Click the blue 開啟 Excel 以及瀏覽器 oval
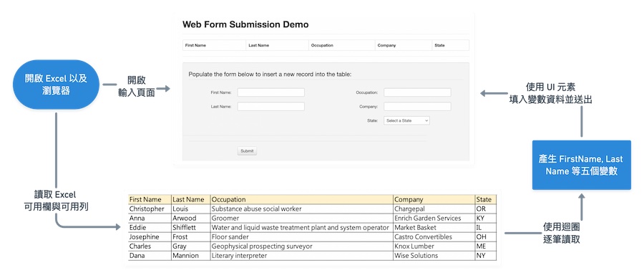Viewport: 644px width, 278px height. (57, 85)
